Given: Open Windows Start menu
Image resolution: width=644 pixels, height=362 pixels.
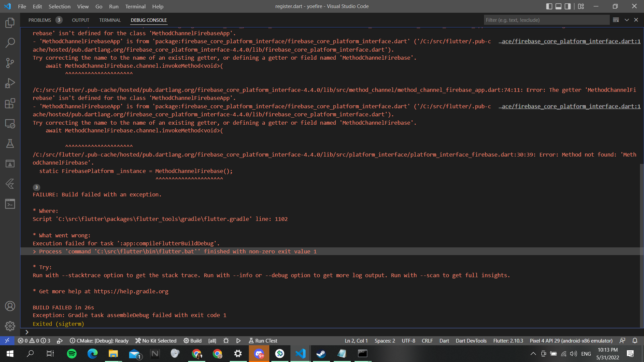Looking at the screenshot, I should click(10, 354).
